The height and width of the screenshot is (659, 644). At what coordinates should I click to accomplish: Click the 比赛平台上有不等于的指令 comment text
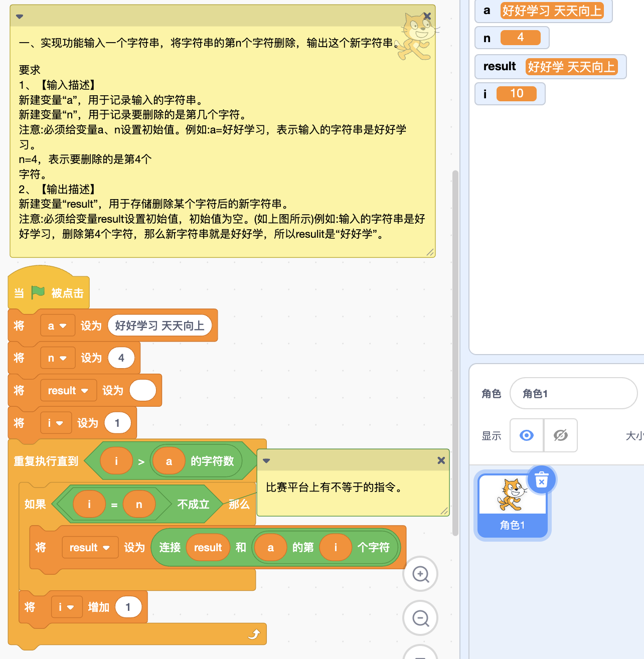(x=336, y=487)
